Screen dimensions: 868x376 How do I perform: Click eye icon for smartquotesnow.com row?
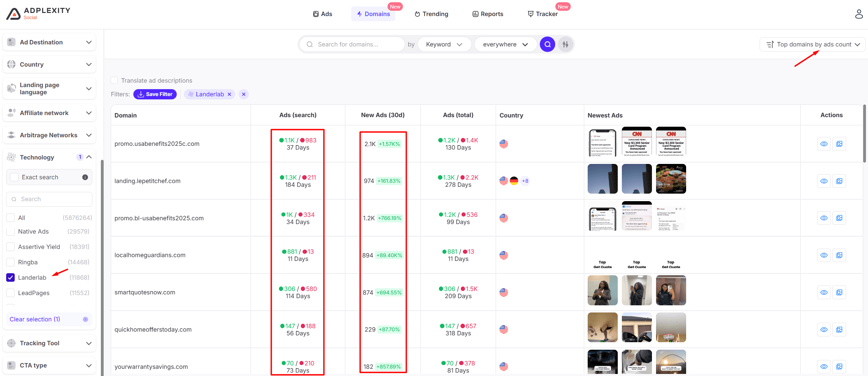(824, 292)
